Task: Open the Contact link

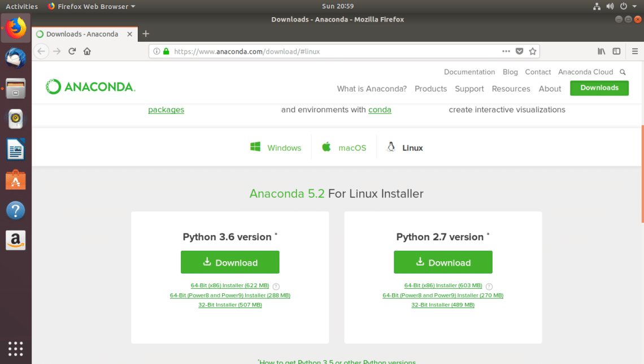Action: tap(538, 72)
